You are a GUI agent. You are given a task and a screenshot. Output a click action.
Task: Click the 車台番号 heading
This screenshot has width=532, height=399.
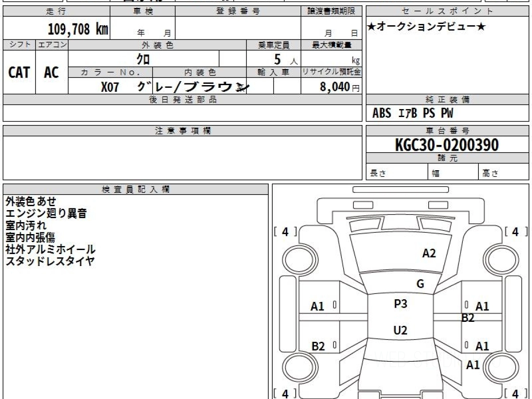(447, 131)
